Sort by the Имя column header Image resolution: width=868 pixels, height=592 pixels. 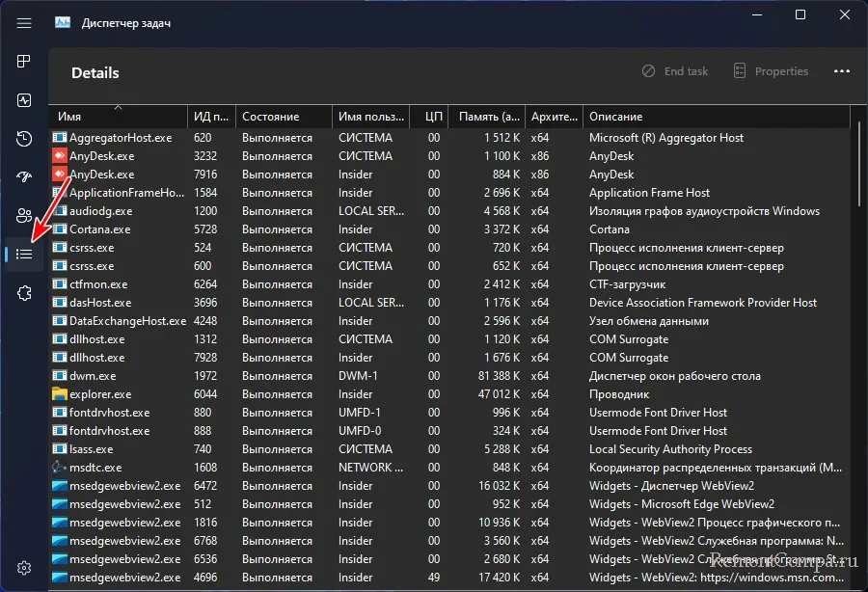pyautogui.click(x=118, y=117)
